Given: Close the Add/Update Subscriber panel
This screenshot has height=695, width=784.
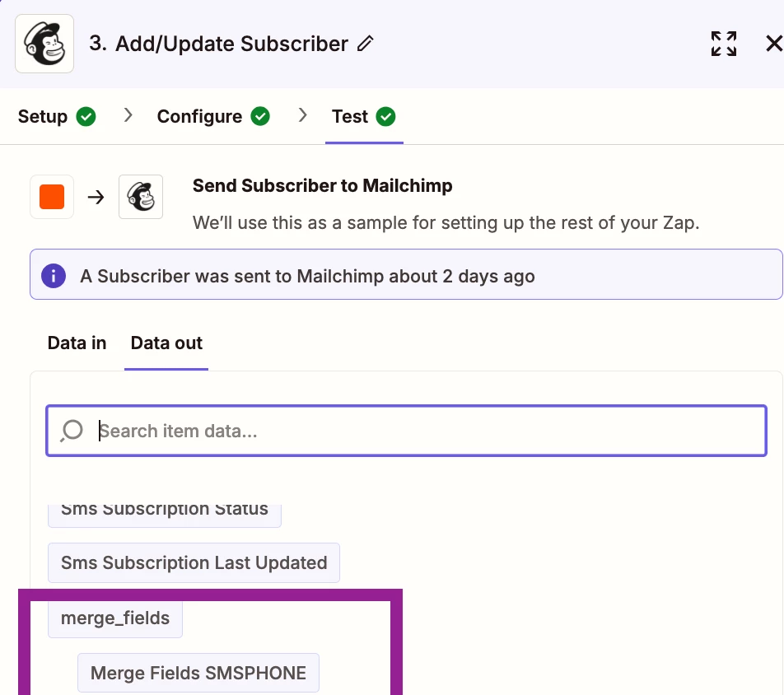Looking at the screenshot, I should point(774,44).
